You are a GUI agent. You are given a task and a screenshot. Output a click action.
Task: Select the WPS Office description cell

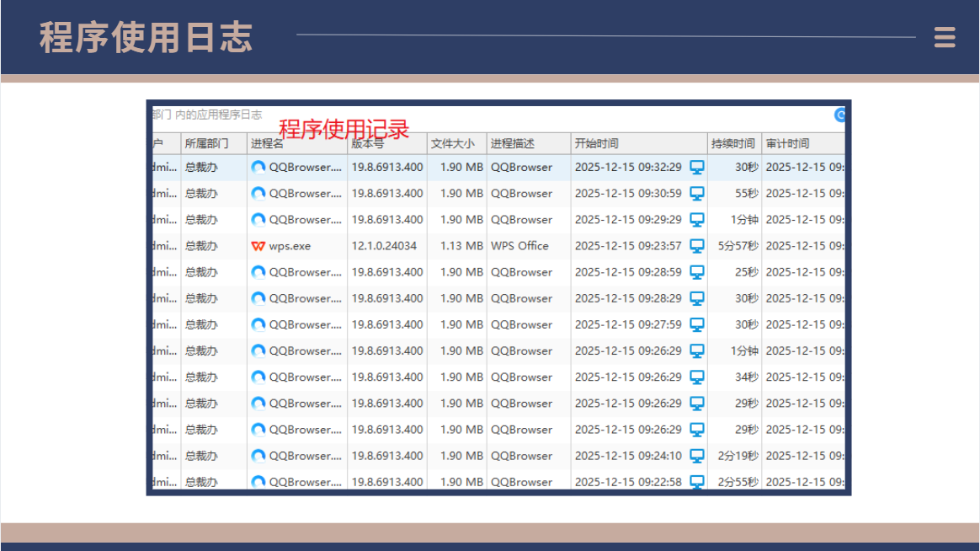(x=519, y=246)
